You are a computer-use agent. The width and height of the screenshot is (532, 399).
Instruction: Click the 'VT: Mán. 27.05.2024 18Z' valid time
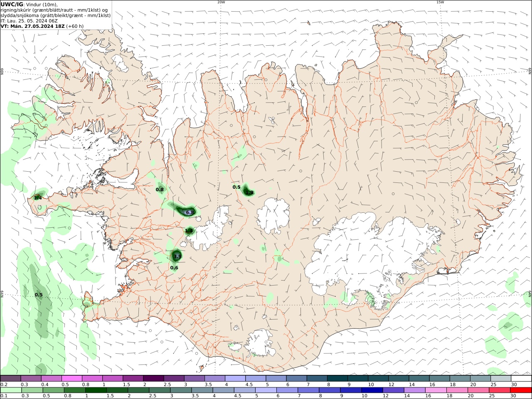[x=32, y=26]
